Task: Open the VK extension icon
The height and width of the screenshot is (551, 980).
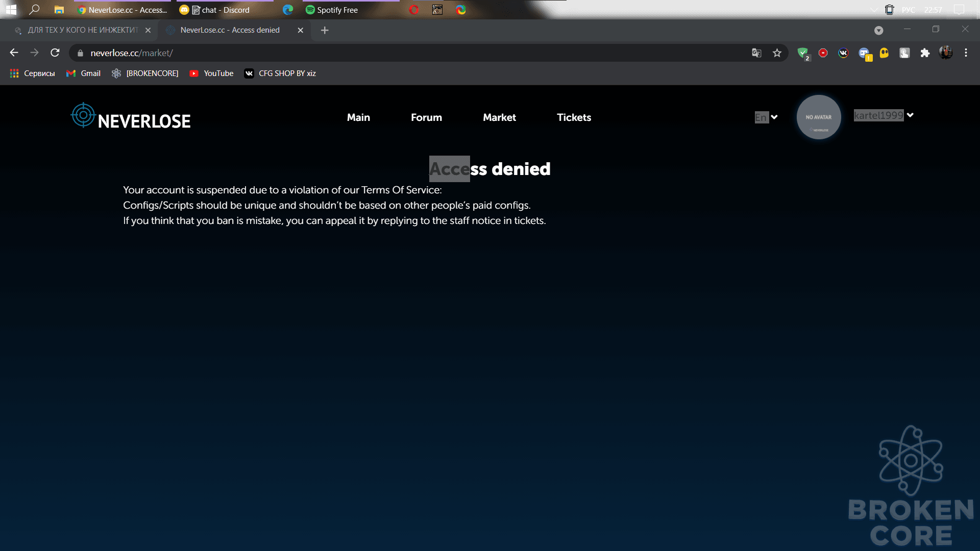Action: 843,53
